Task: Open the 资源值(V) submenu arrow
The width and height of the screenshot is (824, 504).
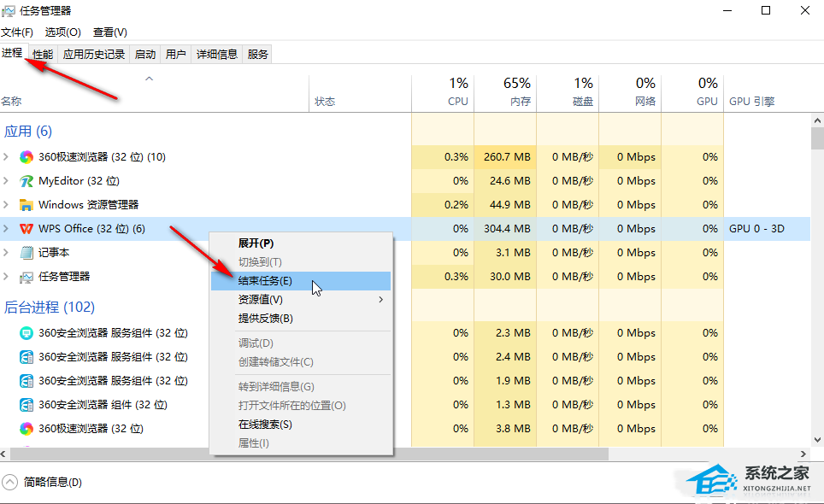Action: [x=381, y=299]
